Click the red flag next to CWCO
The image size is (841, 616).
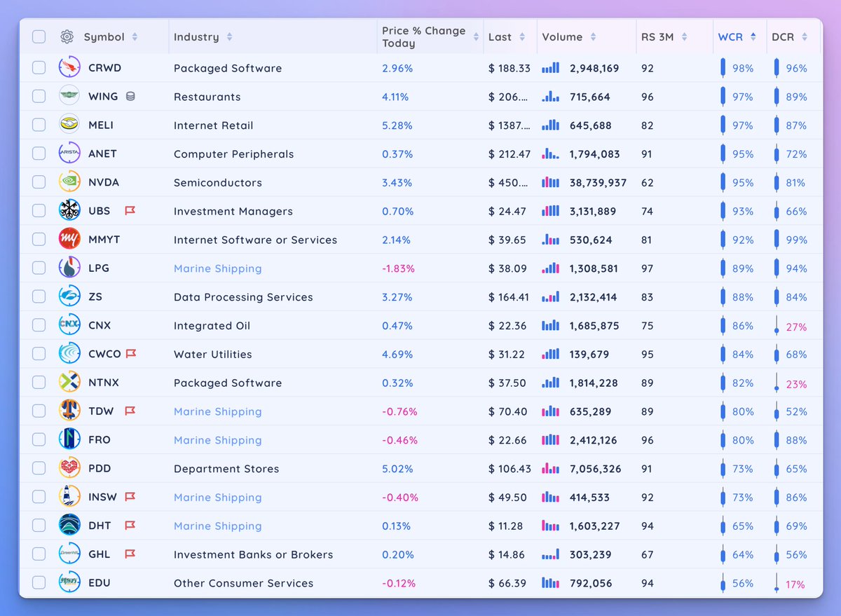point(131,354)
